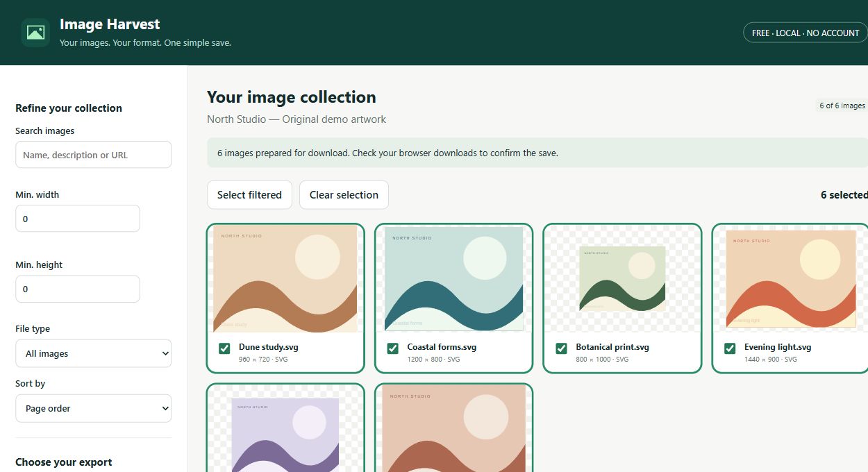
Task: Click the Refine your collection heading
Action: click(x=69, y=108)
